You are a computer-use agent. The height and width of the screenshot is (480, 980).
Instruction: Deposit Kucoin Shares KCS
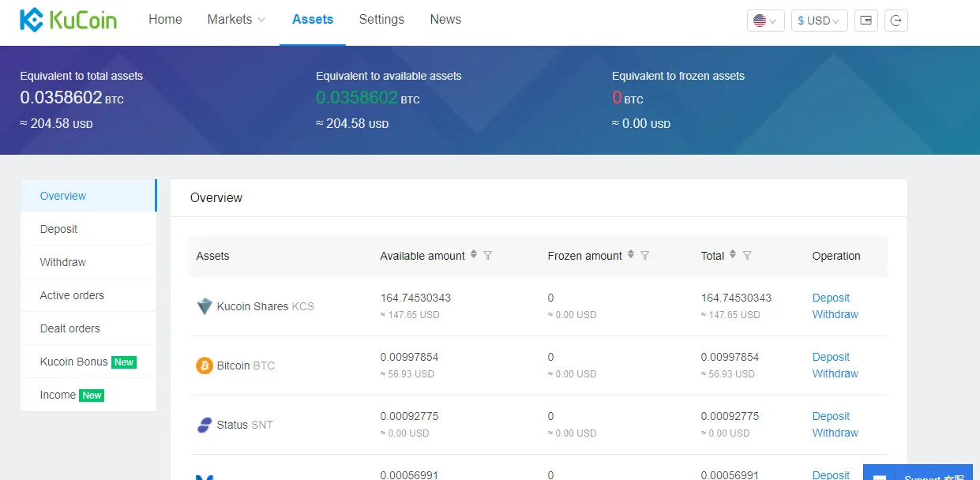831,298
